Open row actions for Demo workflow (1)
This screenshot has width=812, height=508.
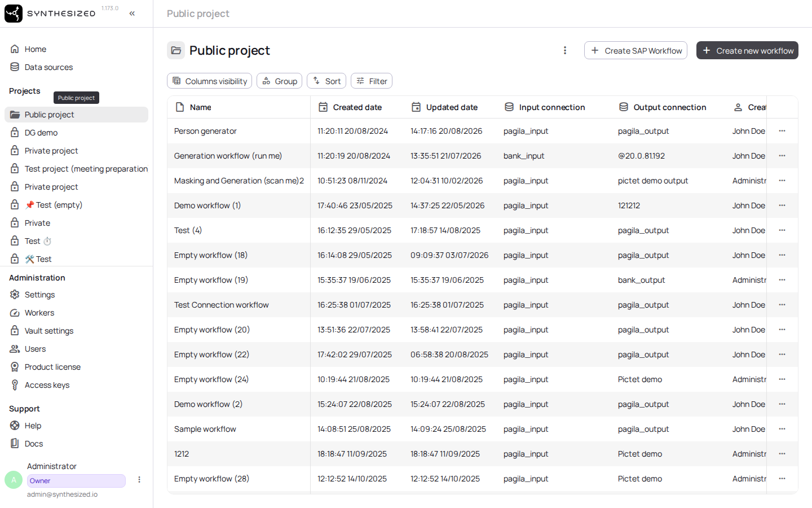(x=782, y=205)
